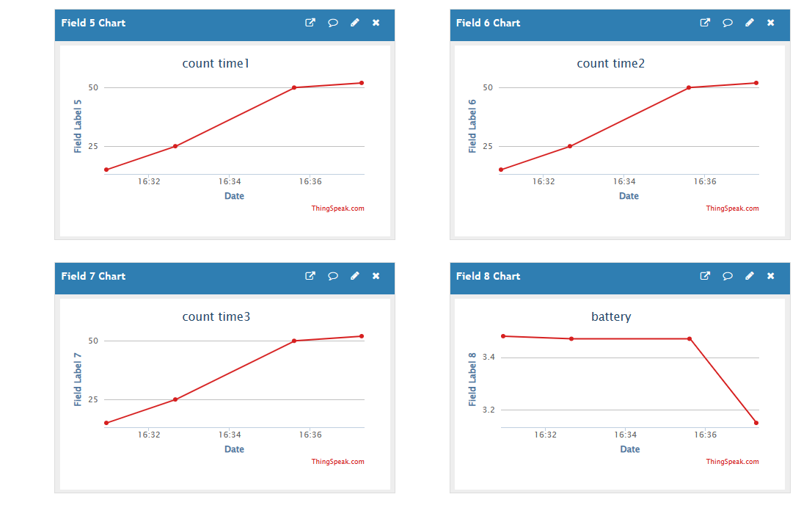Click the 'Date' axis label in battery chart
The height and width of the screenshot is (508, 812).
coord(629,449)
